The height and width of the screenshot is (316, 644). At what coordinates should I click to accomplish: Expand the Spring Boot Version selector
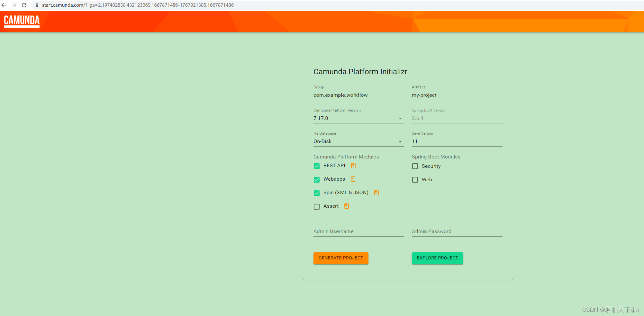point(457,118)
